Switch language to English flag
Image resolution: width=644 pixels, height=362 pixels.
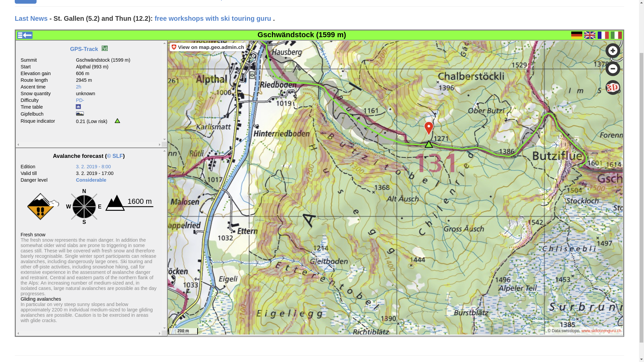click(590, 35)
